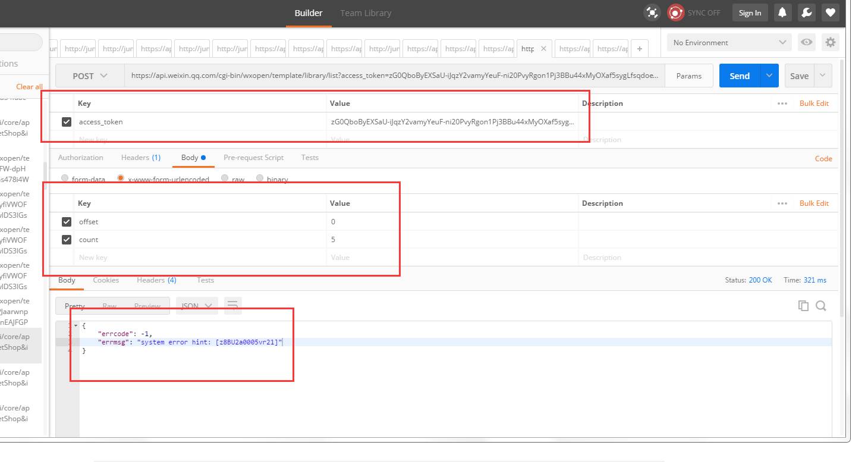The height and width of the screenshot is (464, 868).
Task: Open manage environments gear icon
Action: click(831, 42)
